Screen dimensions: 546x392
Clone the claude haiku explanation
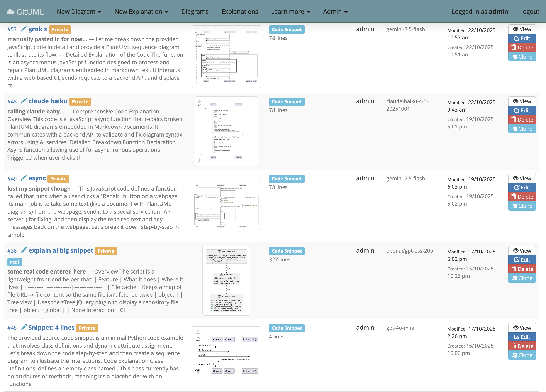point(522,129)
